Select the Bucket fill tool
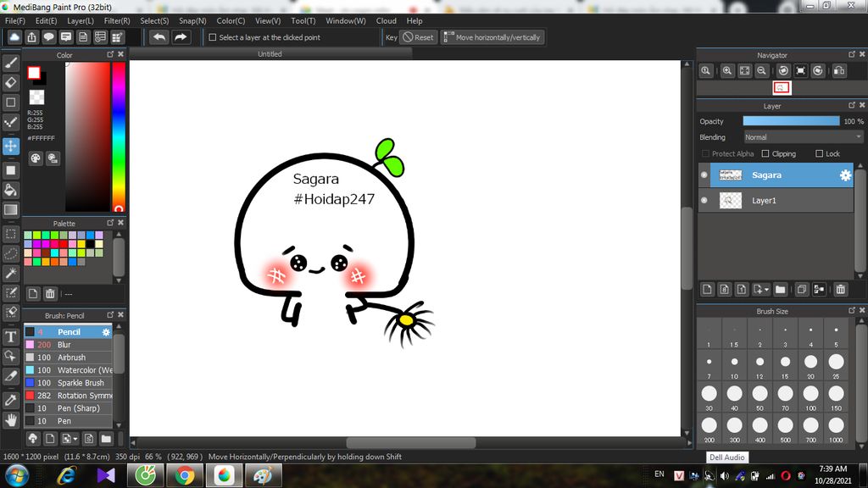Screen dimensions: 868x488 coord(11,189)
